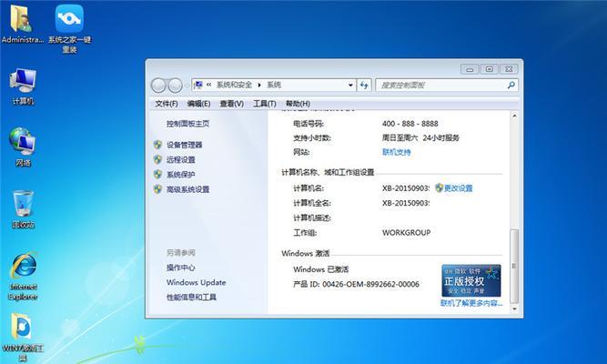Click the control panel icon in address bar
Screen dimensions: 607x364
[198, 85]
